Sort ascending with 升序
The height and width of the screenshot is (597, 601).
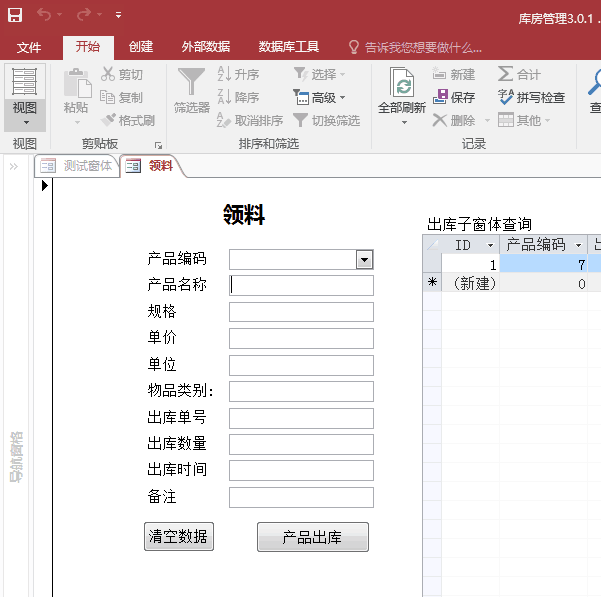pos(238,74)
